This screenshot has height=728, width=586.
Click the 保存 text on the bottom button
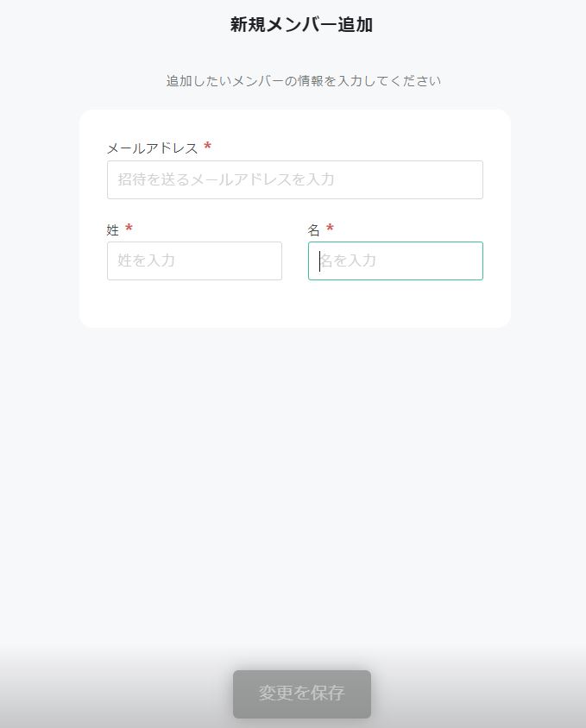pos(328,693)
